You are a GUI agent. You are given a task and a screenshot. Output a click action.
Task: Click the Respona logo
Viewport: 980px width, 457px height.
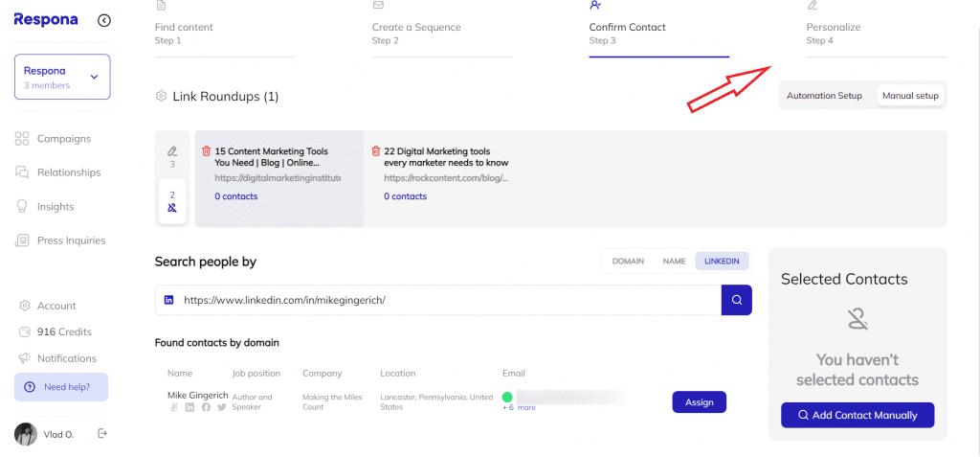[x=46, y=19]
